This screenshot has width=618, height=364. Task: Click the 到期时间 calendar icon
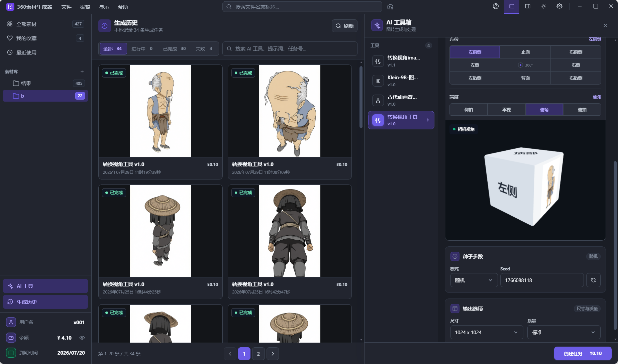pyautogui.click(x=11, y=353)
